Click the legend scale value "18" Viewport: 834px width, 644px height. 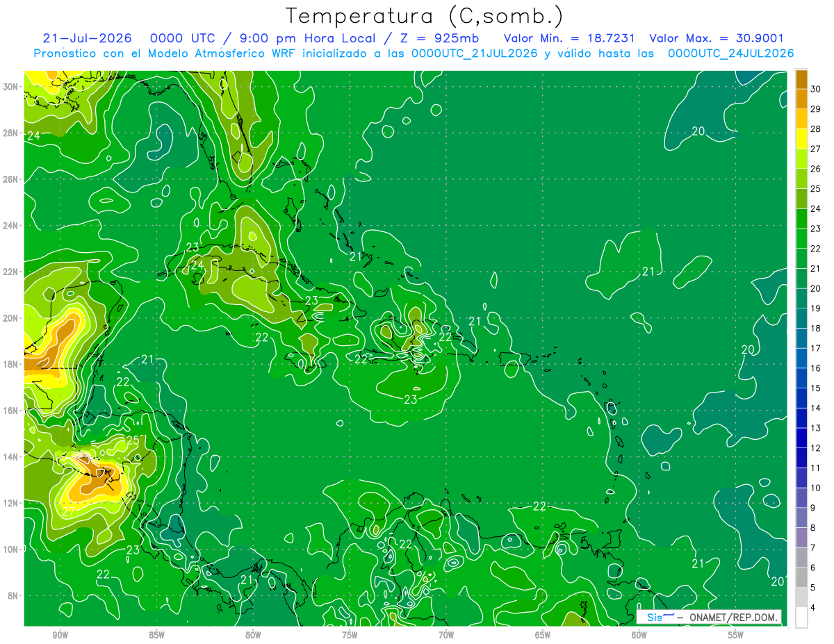[x=816, y=329]
